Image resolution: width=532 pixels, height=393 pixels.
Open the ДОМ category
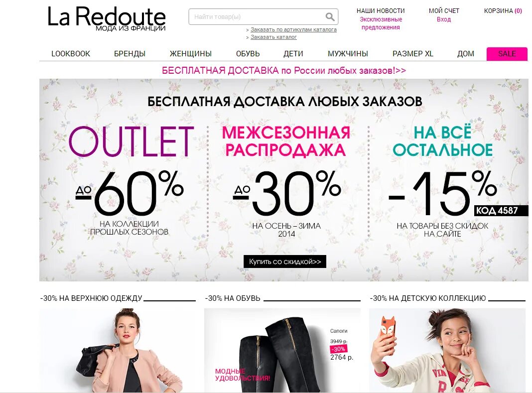coord(465,54)
